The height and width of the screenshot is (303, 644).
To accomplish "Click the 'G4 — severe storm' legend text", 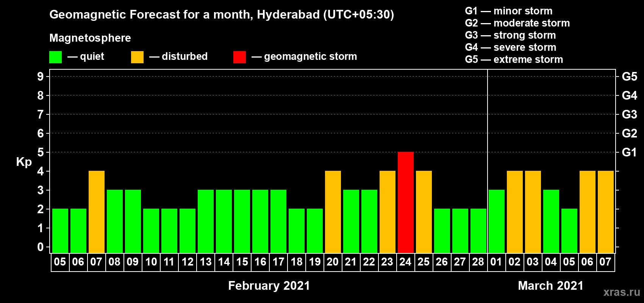I will 511,47.
